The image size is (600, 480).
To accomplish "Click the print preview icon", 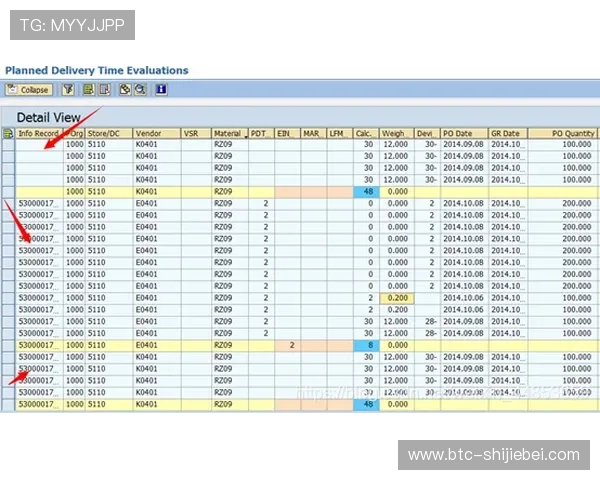I will pyautogui.click(x=124, y=90).
